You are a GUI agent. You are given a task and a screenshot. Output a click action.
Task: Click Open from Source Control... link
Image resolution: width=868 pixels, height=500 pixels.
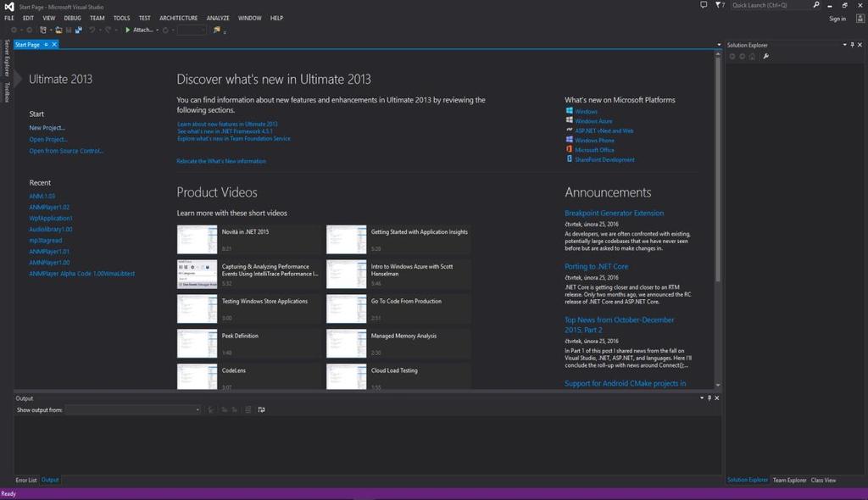66,151
